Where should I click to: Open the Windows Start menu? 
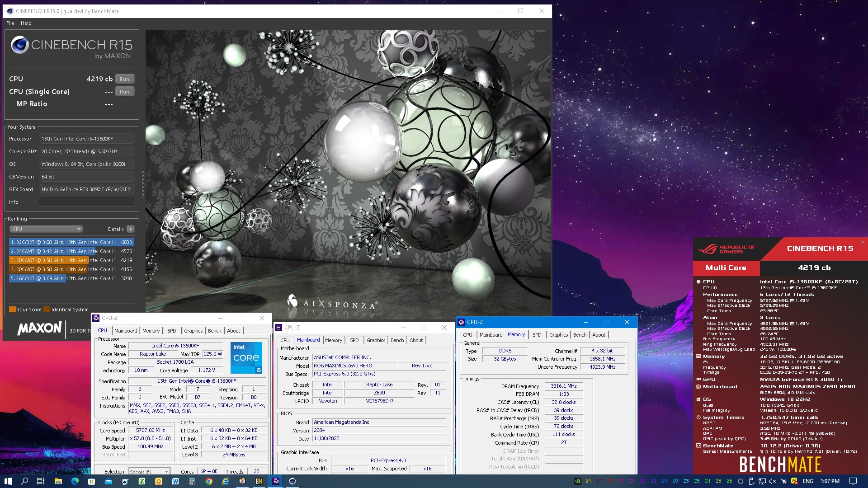[x=8, y=481]
